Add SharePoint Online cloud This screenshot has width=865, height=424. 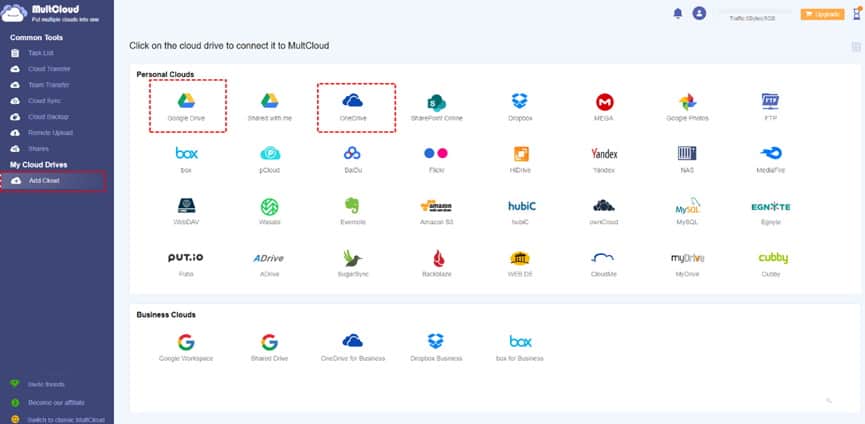pyautogui.click(x=437, y=107)
